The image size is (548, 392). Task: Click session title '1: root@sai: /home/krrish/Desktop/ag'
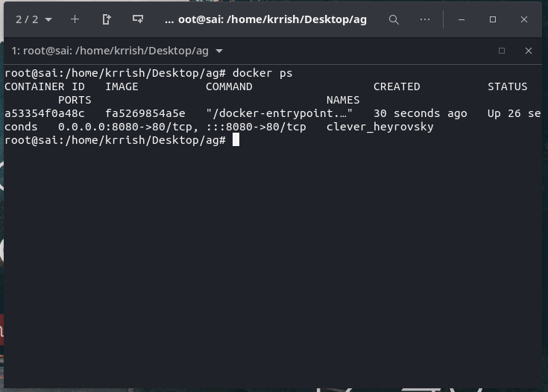pos(110,51)
